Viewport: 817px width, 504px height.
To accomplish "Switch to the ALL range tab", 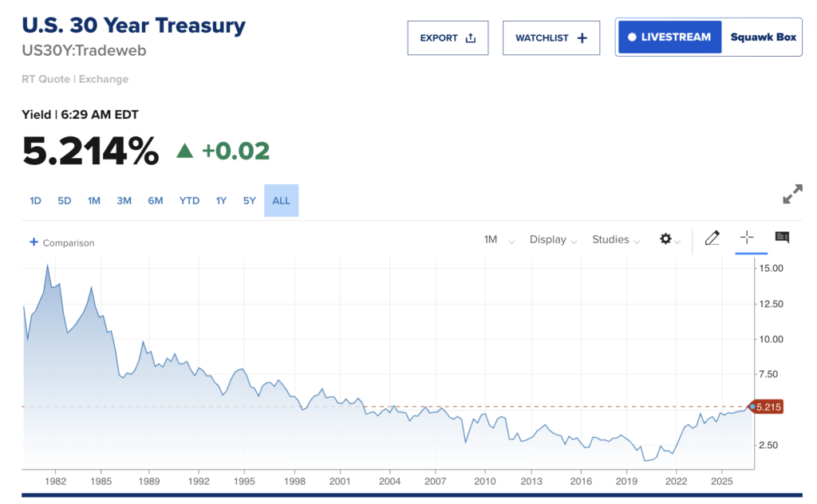I will (282, 200).
